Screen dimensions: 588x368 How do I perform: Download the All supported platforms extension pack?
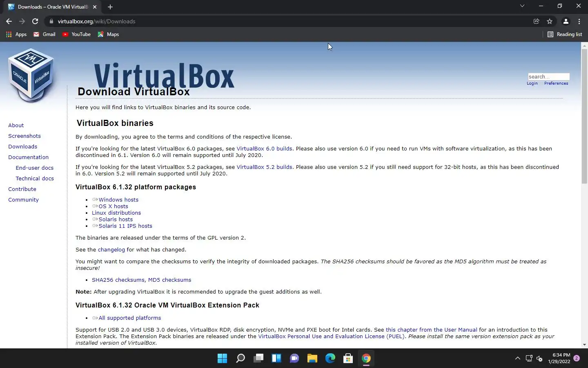130,318
